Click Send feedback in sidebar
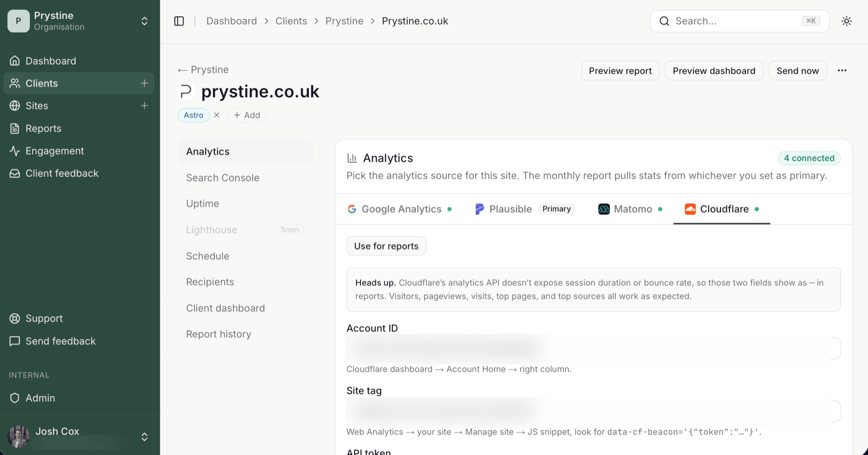The image size is (868, 455). point(79,341)
